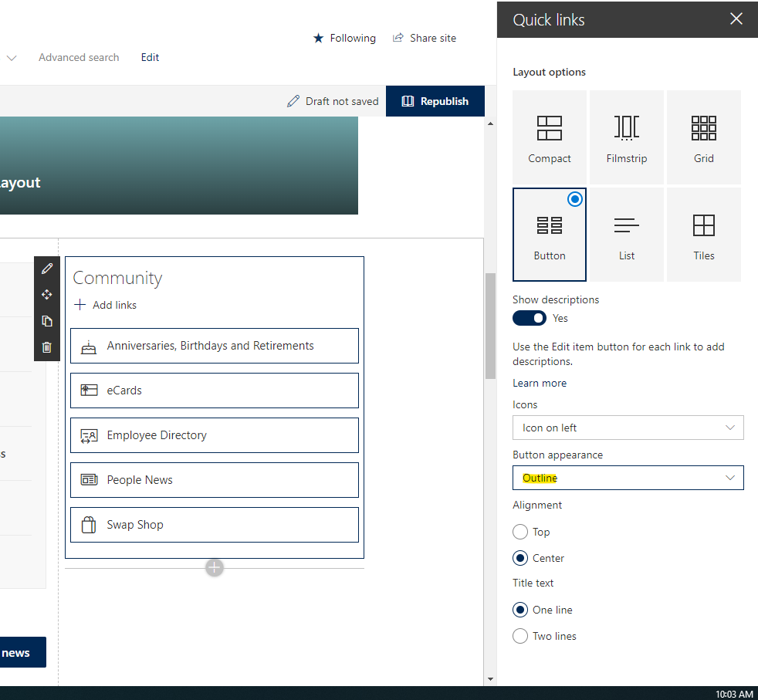Open the Employee Directory quick link
The image size is (758, 700).
pos(215,435)
